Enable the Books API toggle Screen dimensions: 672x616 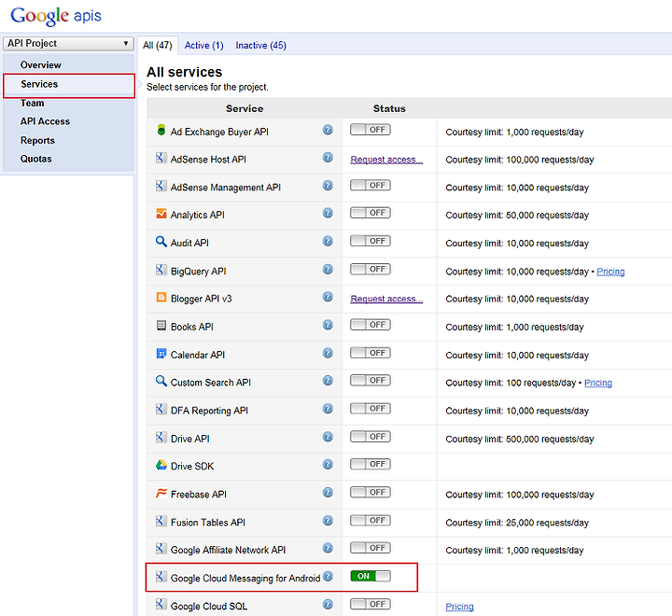[371, 325]
